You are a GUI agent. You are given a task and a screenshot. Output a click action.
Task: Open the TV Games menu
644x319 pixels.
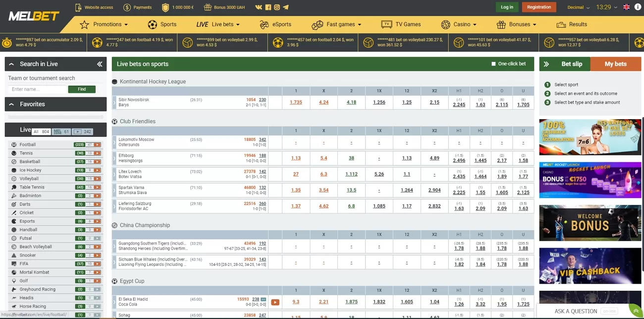click(x=401, y=24)
